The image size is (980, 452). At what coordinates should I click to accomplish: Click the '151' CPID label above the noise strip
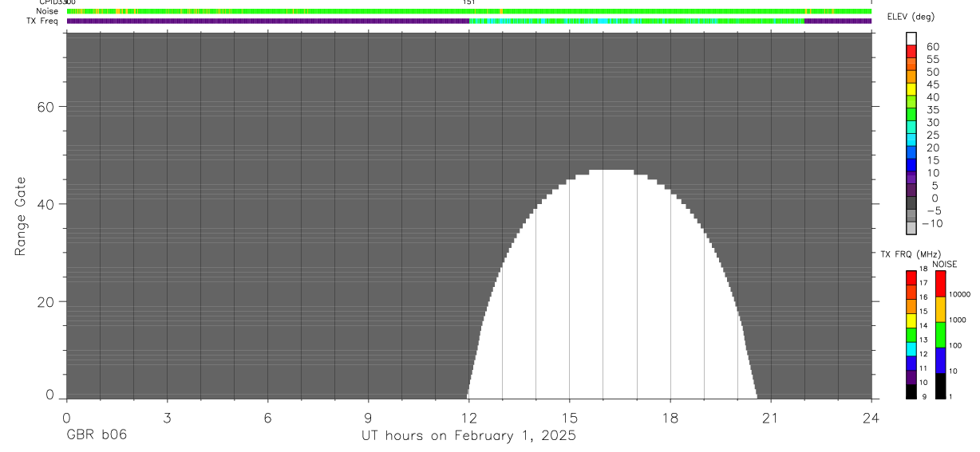469,3
